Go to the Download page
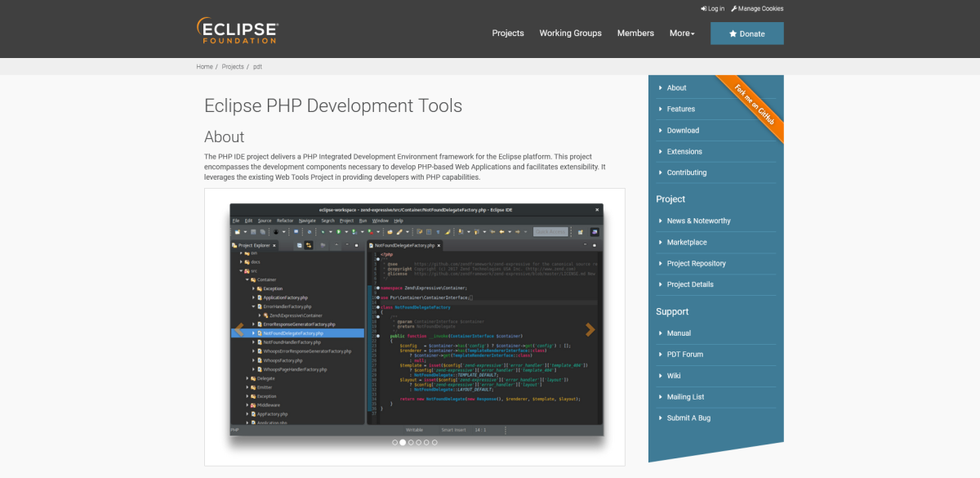The image size is (980, 478). [x=683, y=130]
